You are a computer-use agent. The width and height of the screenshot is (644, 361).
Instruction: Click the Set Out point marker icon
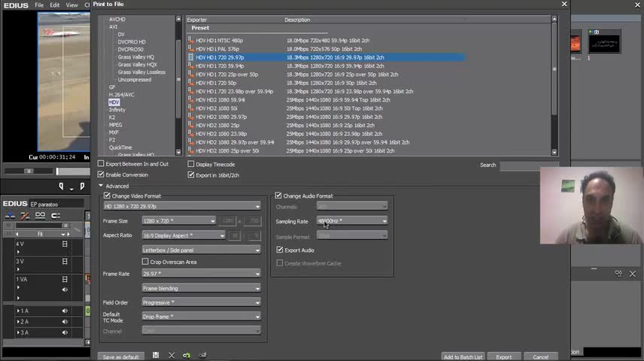[x=82, y=187]
